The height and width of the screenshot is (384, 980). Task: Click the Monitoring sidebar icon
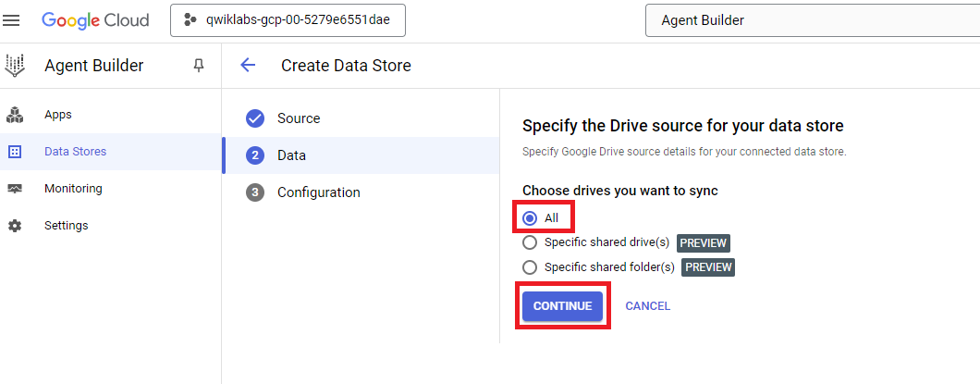point(15,189)
